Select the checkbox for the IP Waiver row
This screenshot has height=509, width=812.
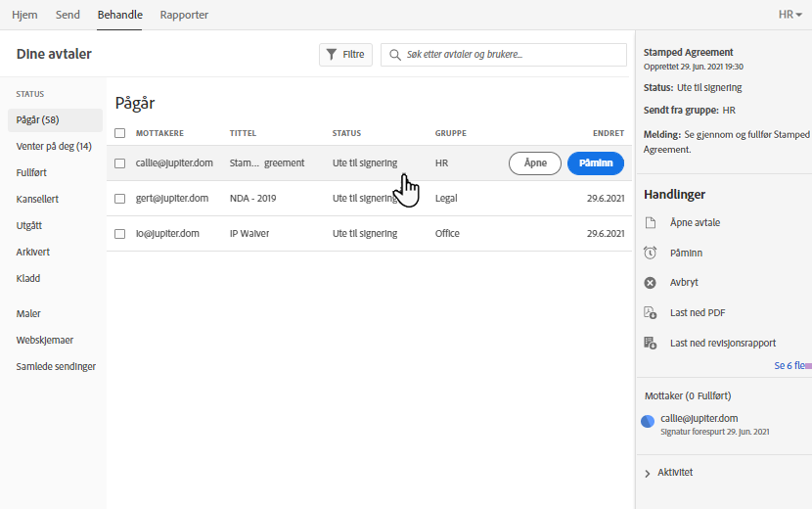click(120, 234)
